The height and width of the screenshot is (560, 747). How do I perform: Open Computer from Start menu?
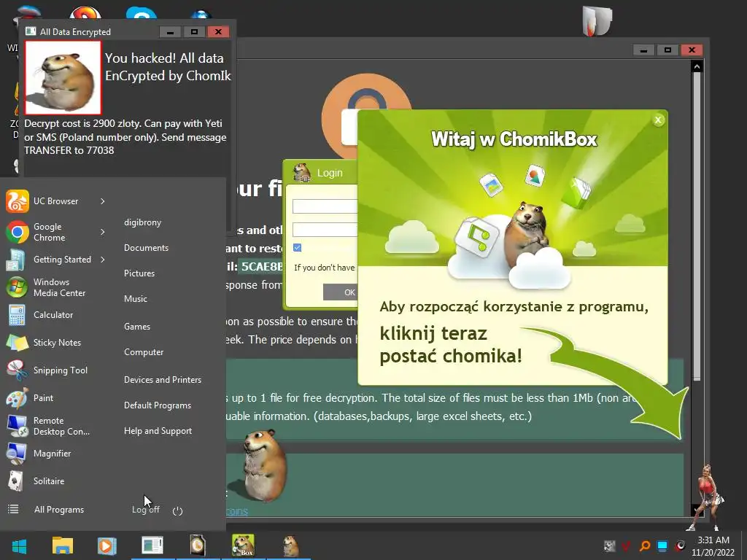point(144,352)
